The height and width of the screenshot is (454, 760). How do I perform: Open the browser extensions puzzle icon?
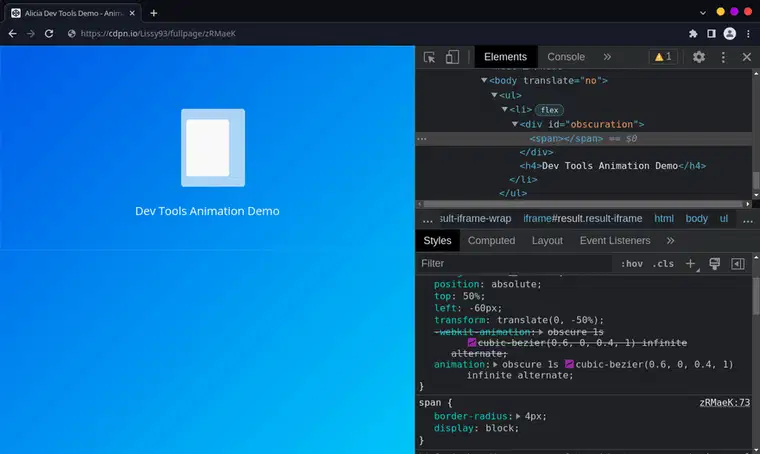pyautogui.click(x=693, y=33)
